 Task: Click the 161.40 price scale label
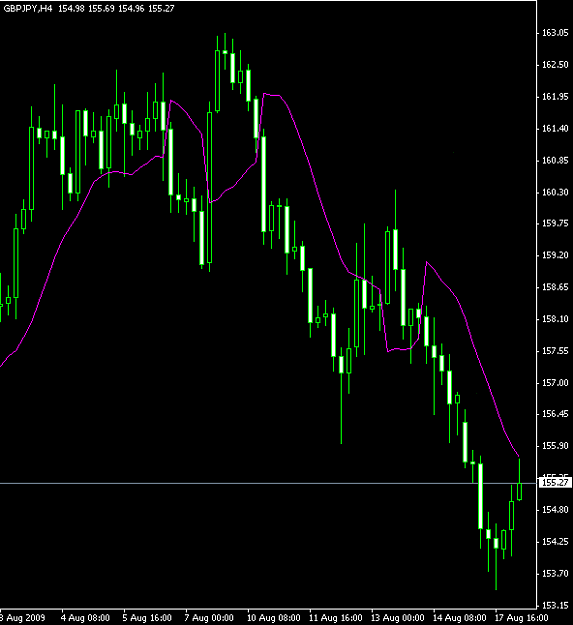point(555,129)
